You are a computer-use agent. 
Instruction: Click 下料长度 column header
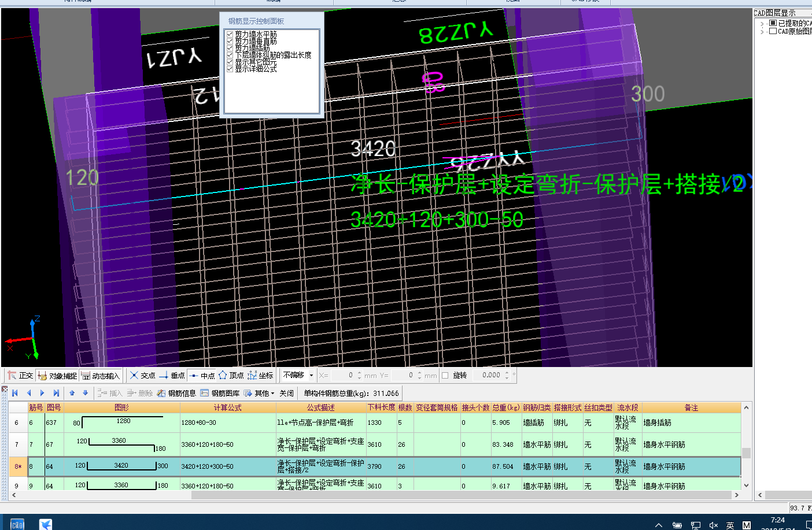pos(382,407)
